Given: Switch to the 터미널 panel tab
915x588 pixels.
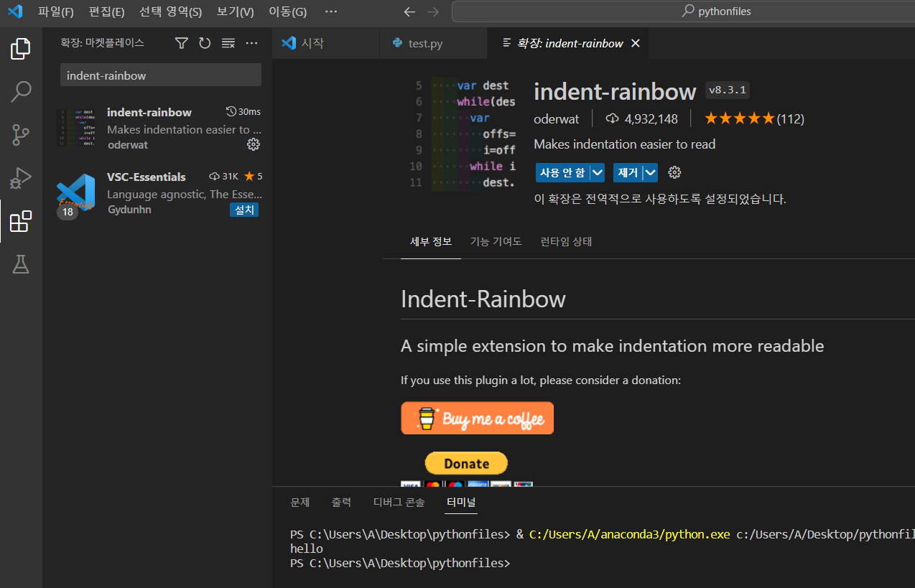Looking at the screenshot, I should point(460,502).
